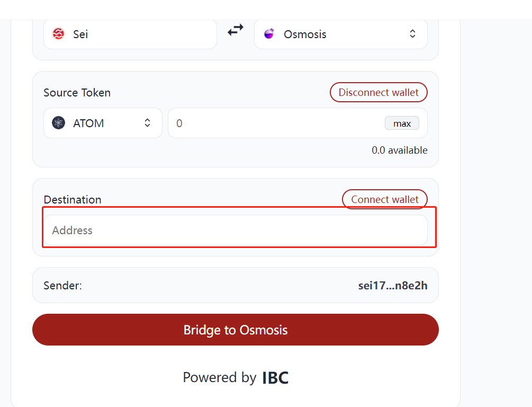This screenshot has height=407, width=532.
Task: Swap source and destination chains arrows
Action: 236,30
